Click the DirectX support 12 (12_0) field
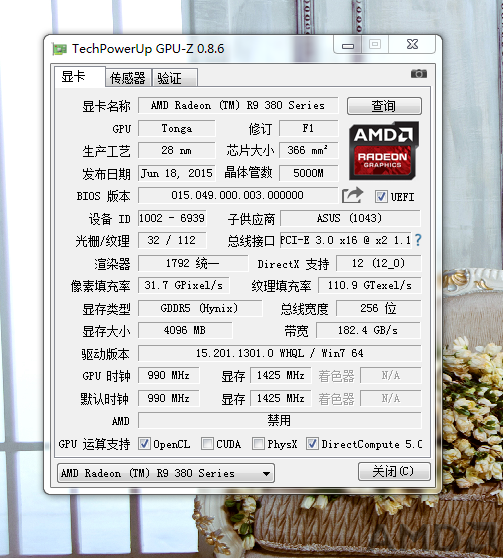This screenshot has width=503, height=558. coord(378,263)
